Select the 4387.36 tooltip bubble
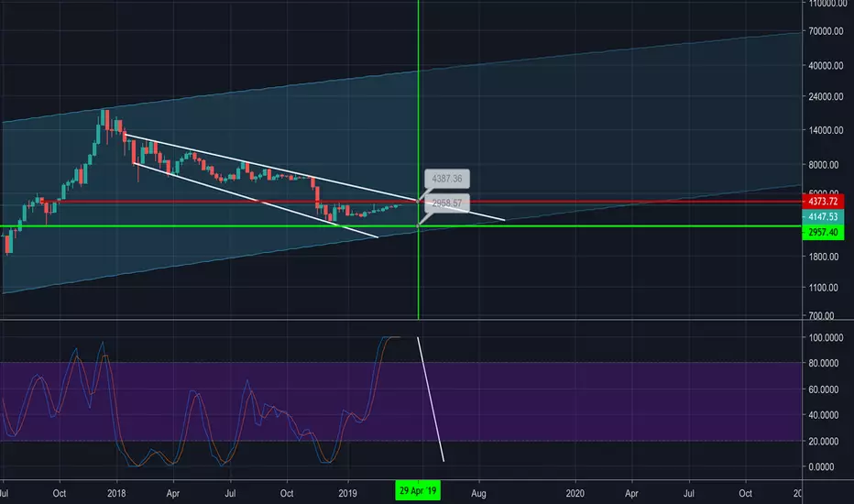 point(446,179)
